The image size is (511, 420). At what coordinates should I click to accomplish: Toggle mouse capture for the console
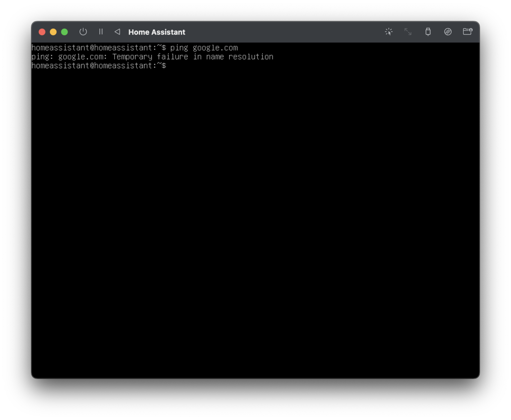tap(388, 32)
